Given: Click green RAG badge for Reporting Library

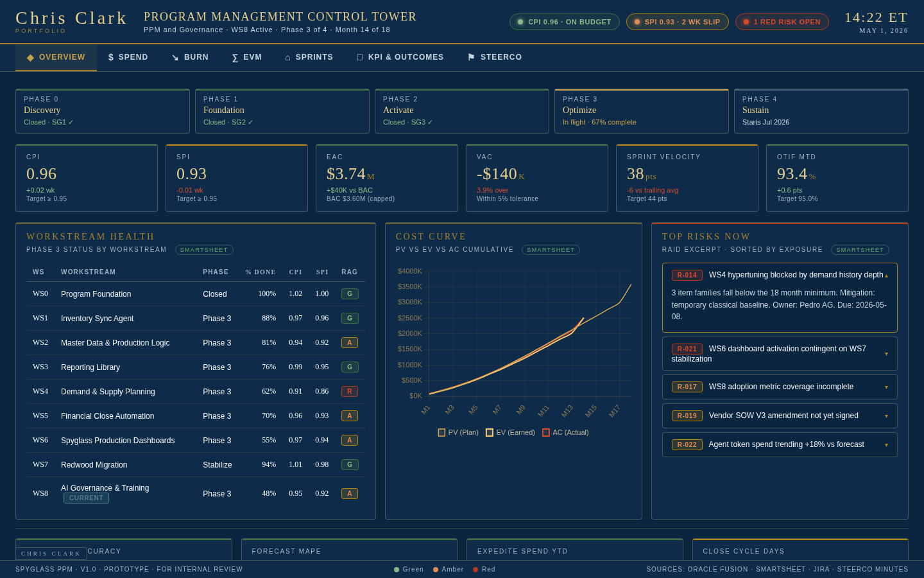Looking at the screenshot, I should [x=350, y=367].
